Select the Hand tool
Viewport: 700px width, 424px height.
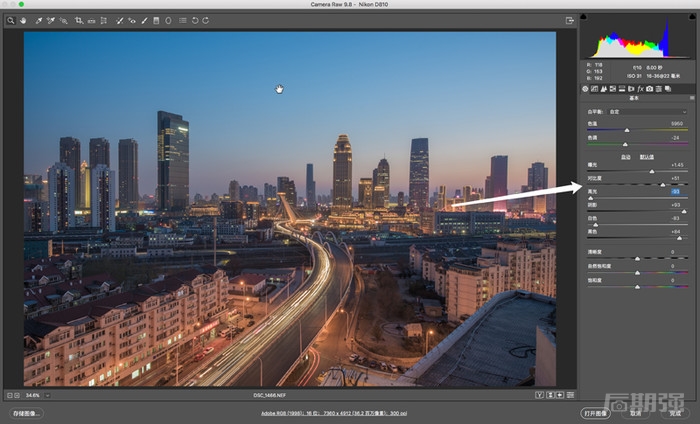(23, 21)
